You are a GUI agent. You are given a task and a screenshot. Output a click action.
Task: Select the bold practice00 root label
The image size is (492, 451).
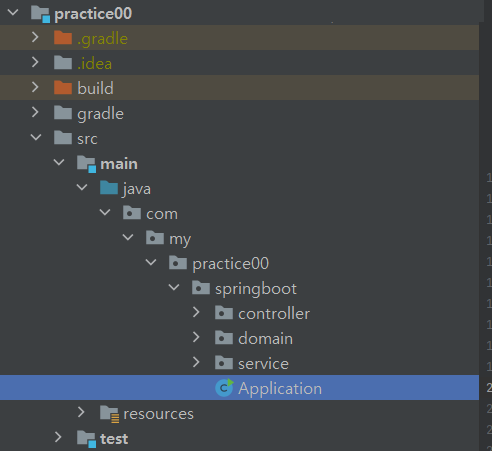pyautogui.click(x=93, y=14)
